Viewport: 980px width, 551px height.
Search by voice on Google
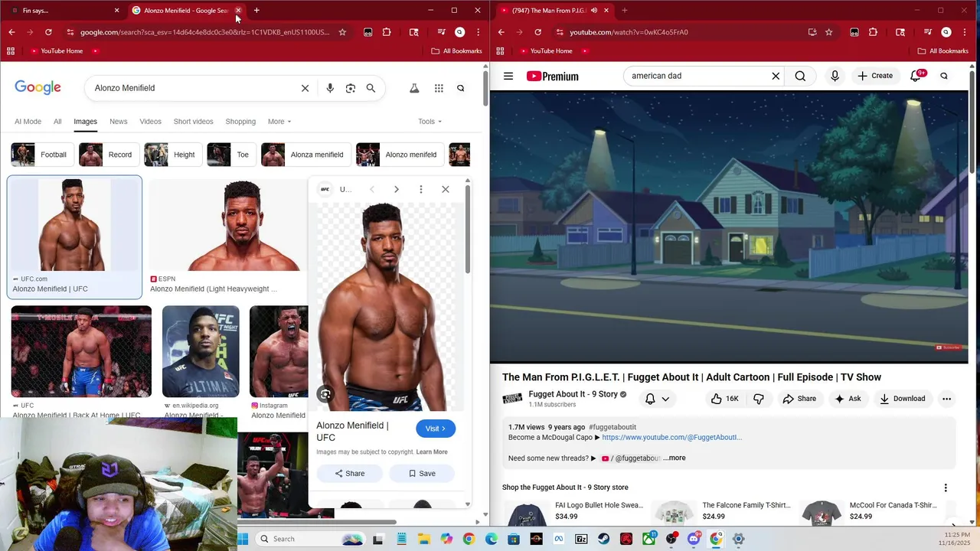[x=330, y=88]
